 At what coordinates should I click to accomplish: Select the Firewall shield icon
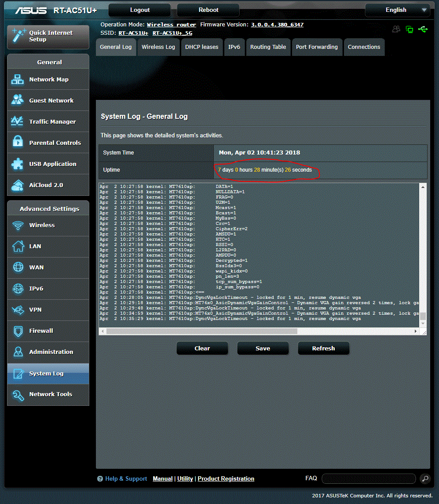coord(18,331)
